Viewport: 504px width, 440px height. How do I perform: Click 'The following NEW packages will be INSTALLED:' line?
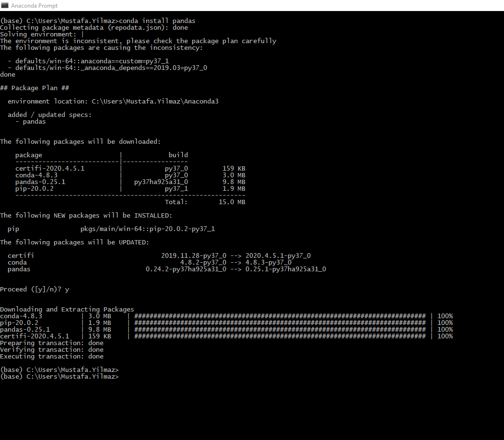(x=86, y=216)
